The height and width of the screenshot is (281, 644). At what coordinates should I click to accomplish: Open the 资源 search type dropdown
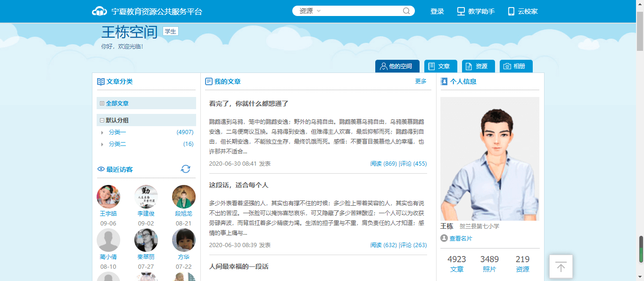310,11
